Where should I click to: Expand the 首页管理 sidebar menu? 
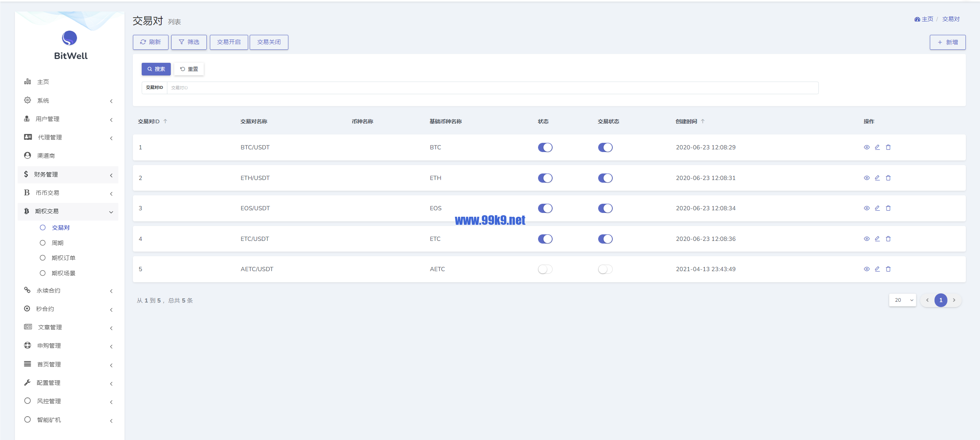(68, 365)
